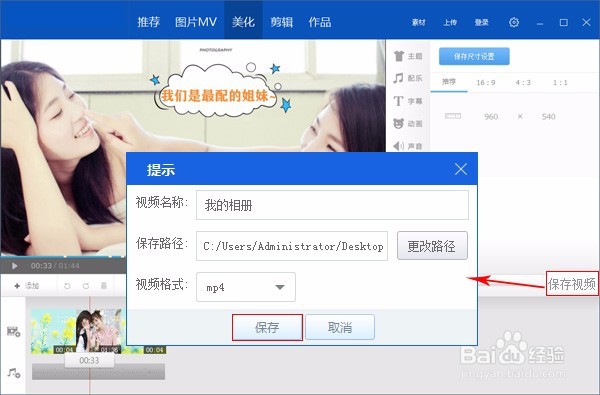Close the 提示 dialog
This screenshot has height=395, width=600.
[461, 169]
